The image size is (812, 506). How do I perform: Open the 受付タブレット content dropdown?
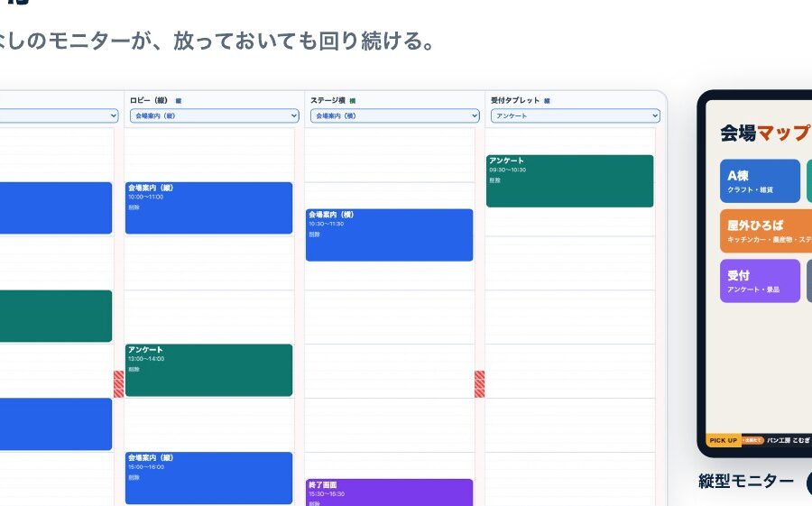click(575, 116)
